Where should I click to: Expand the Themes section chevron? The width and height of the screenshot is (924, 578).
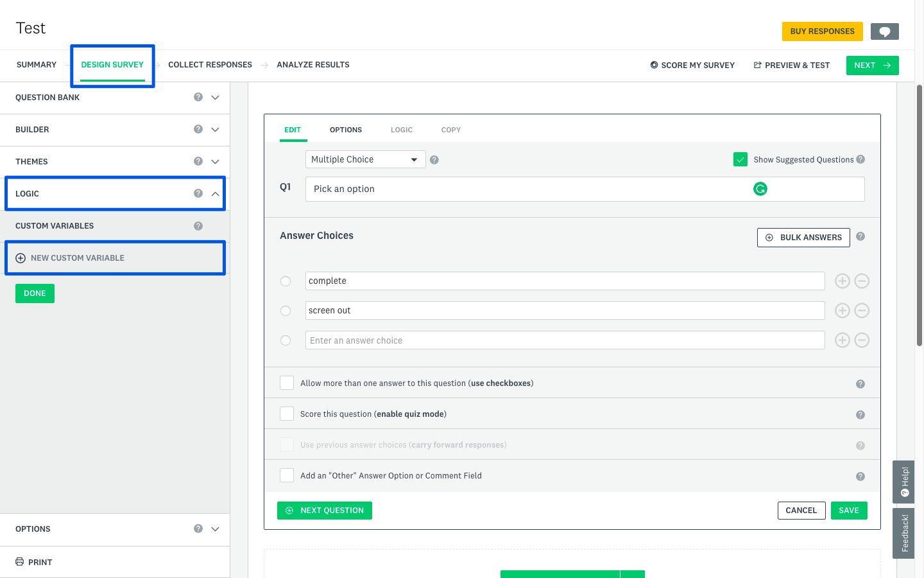click(215, 162)
